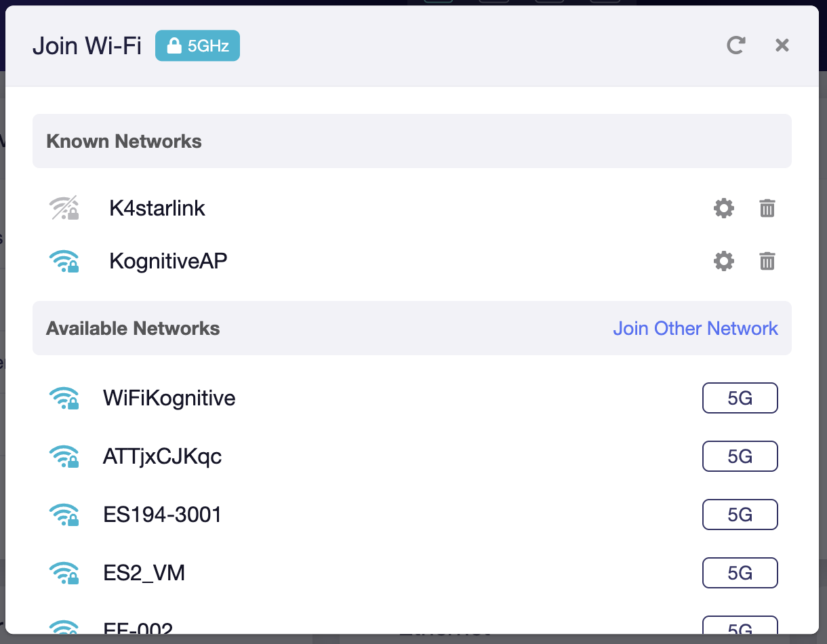Image resolution: width=827 pixels, height=644 pixels.
Task: Click Wi-Fi signal icon for K4starlink
Action: (x=64, y=208)
